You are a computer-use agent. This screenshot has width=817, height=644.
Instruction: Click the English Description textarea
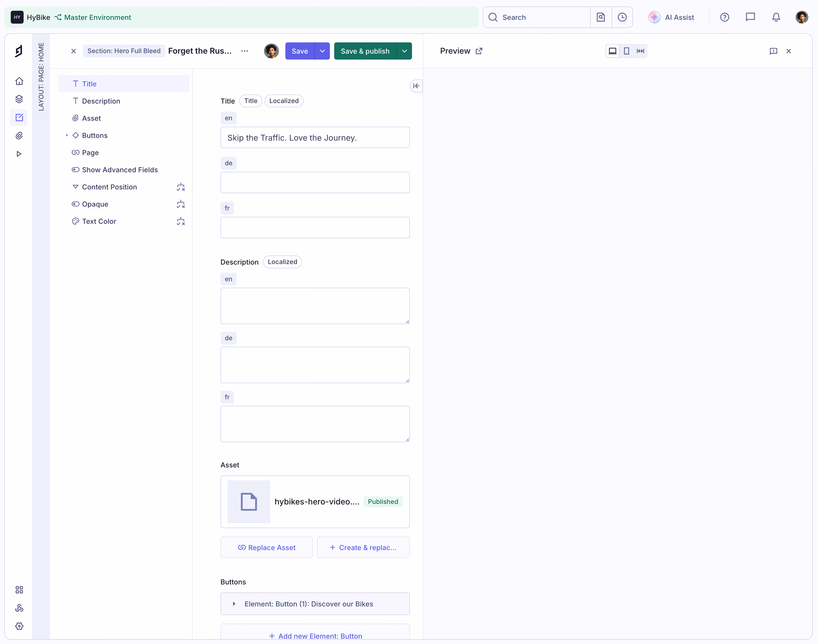pyautogui.click(x=315, y=306)
